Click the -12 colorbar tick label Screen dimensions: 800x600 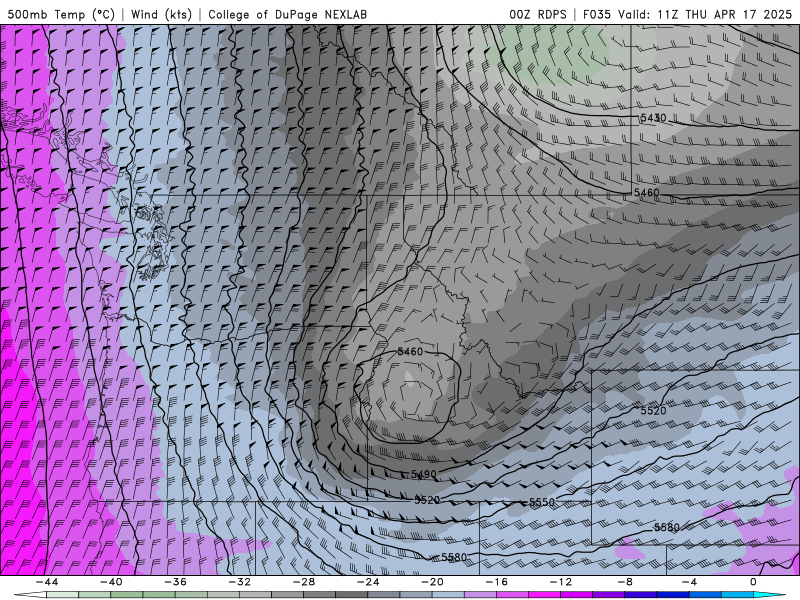561,582
